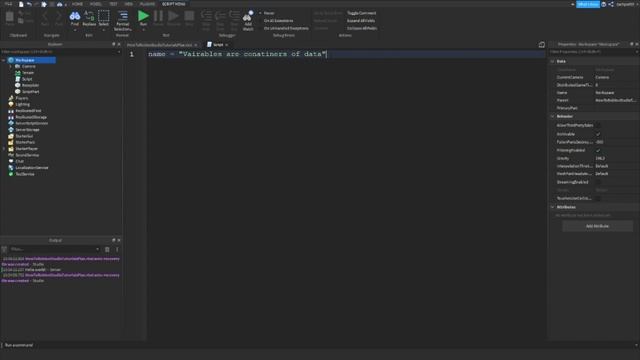
Task: Toggle the AllowThirdPartySales checkbox
Action: click(598, 125)
